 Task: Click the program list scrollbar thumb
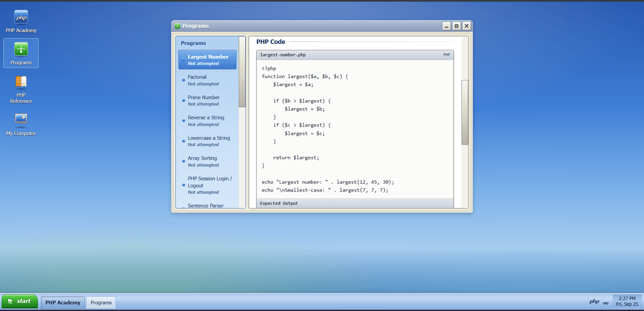[242, 72]
